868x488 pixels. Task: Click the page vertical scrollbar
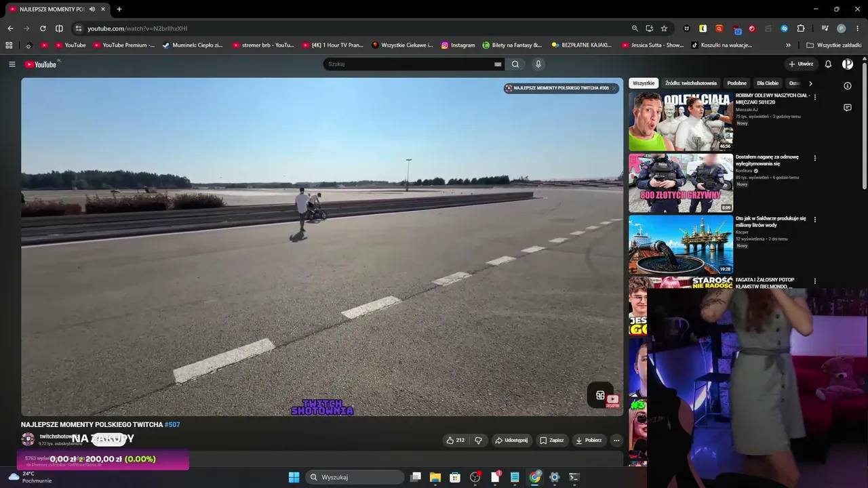pos(864,125)
